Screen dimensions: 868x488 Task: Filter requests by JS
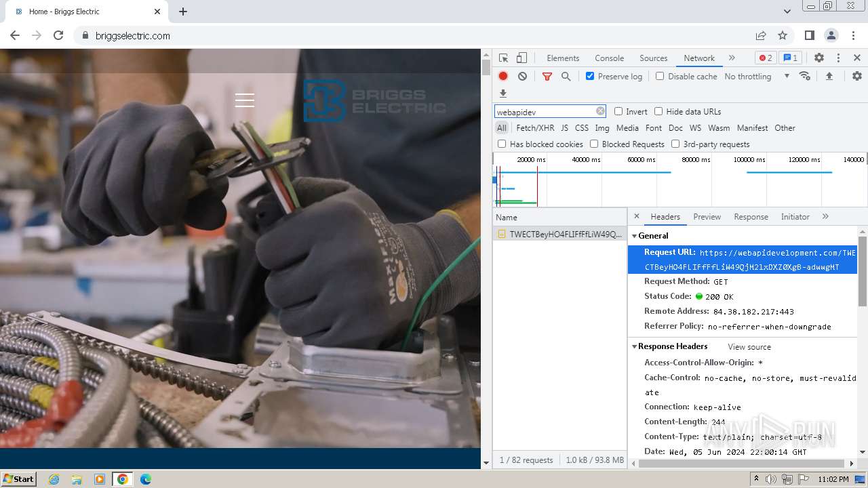565,127
